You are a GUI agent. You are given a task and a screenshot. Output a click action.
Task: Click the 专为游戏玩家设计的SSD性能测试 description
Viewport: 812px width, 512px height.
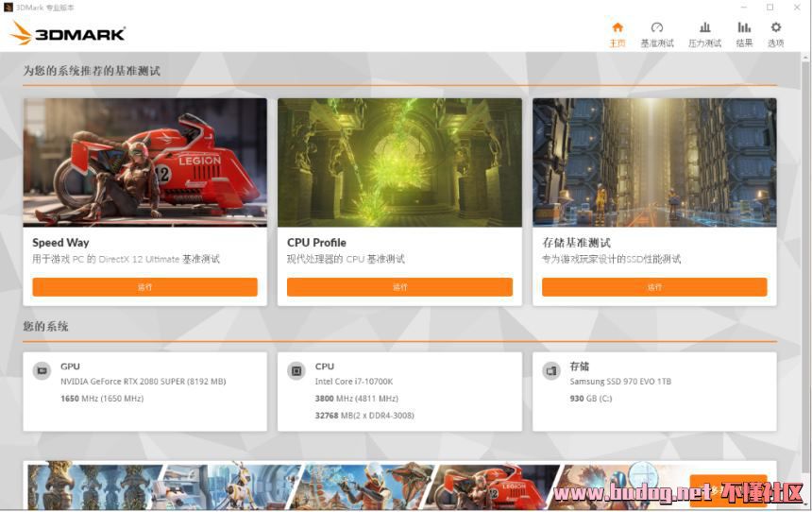611,259
